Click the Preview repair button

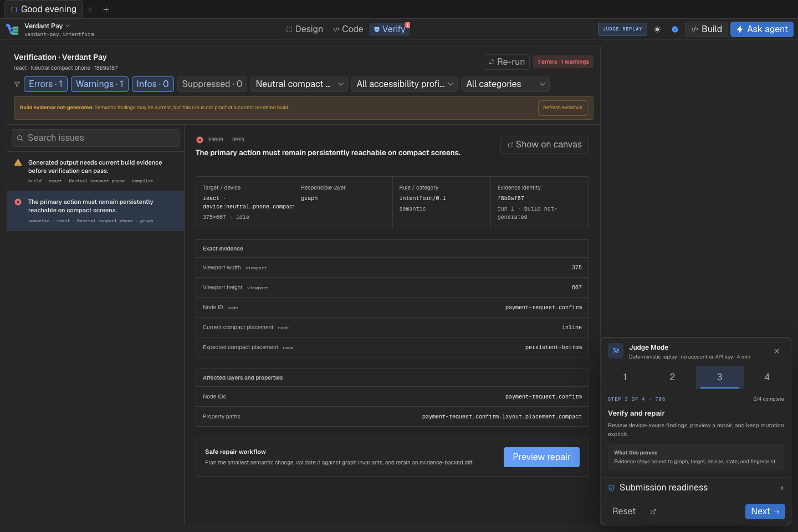click(541, 457)
